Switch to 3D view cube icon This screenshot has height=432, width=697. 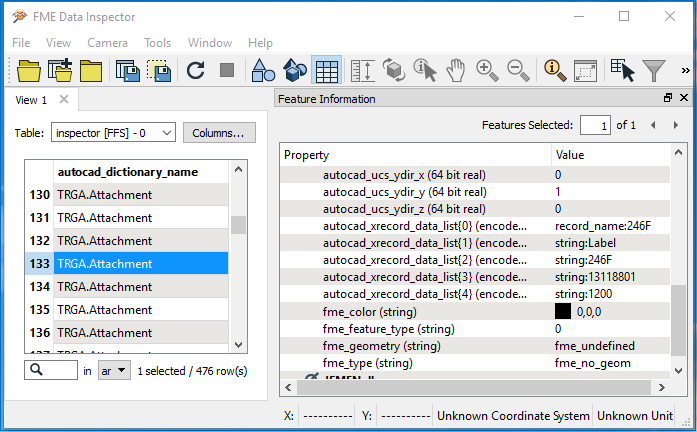(x=295, y=71)
